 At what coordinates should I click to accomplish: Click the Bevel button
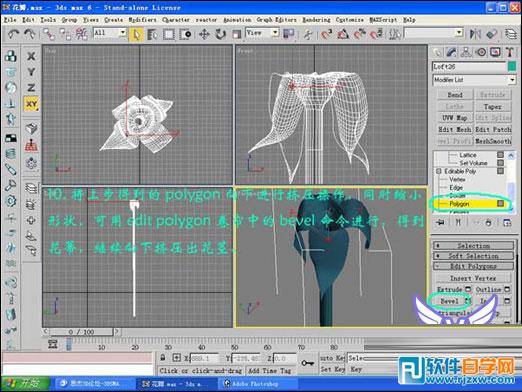point(450,301)
